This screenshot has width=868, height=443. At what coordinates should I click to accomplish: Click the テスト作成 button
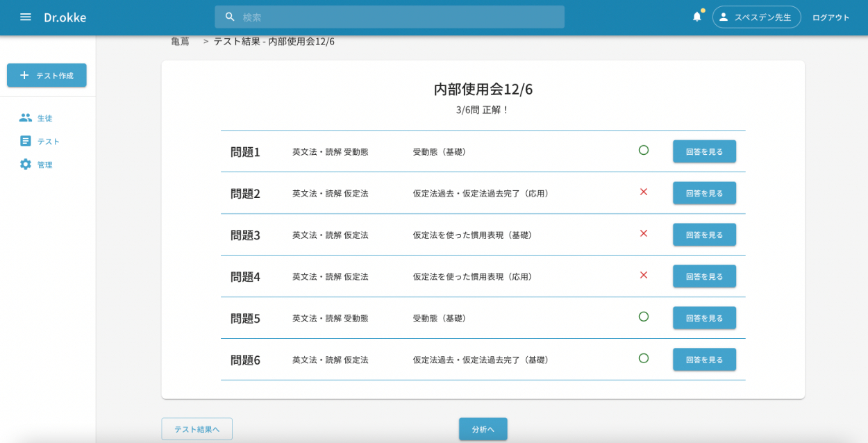tap(47, 75)
